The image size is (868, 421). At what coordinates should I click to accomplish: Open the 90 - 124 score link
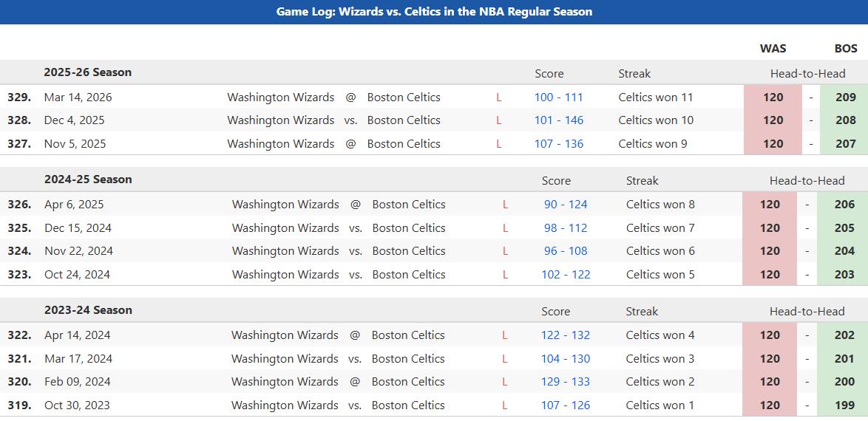click(566, 205)
